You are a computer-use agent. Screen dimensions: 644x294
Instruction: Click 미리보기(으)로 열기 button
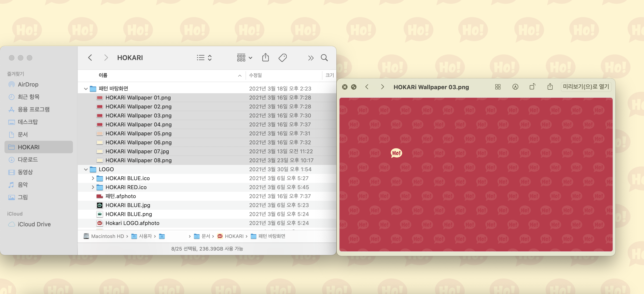click(585, 87)
